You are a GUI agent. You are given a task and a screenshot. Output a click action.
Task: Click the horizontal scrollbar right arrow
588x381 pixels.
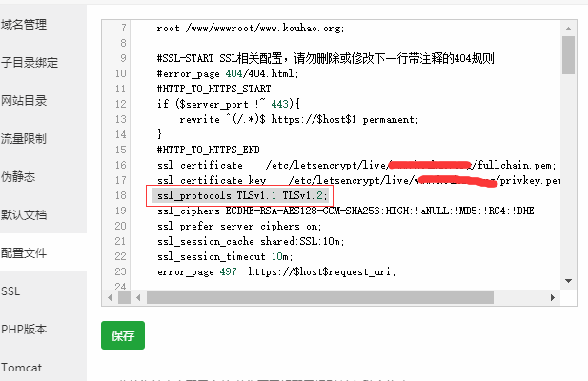coord(553,298)
